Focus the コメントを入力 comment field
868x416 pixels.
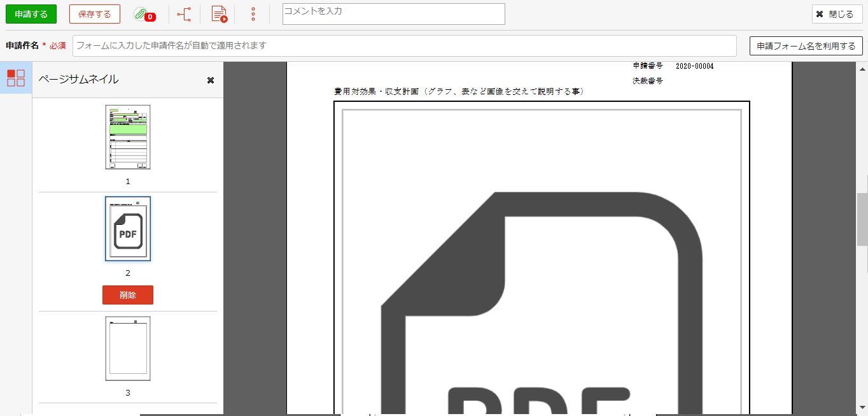(x=393, y=14)
